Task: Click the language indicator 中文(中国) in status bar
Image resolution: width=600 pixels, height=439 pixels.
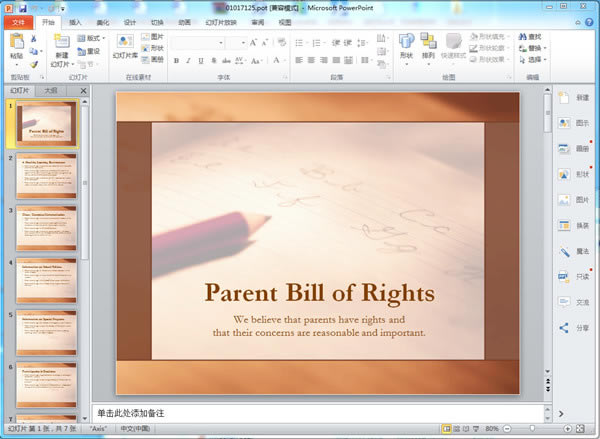Action: pyautogui.click(x=135, y=429)
